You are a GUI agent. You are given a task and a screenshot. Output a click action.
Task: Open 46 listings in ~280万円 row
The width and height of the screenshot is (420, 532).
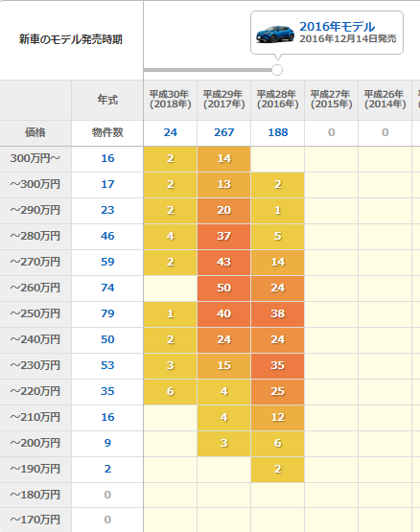(x=107, y=236)
